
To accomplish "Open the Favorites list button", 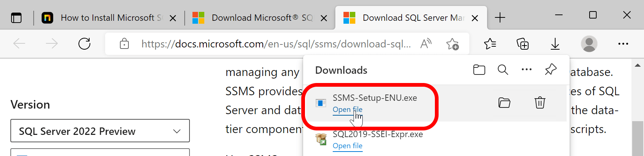I will pos(490,44).
